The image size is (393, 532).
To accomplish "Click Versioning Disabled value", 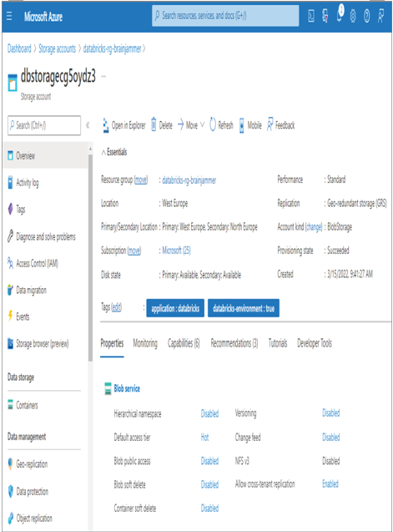I will pos(331,413).
